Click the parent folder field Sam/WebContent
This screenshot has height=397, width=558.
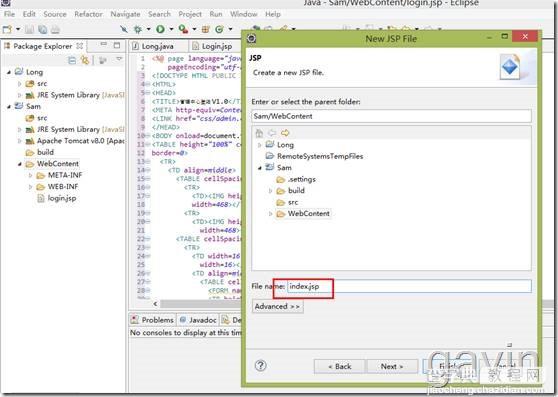point(391,116)
